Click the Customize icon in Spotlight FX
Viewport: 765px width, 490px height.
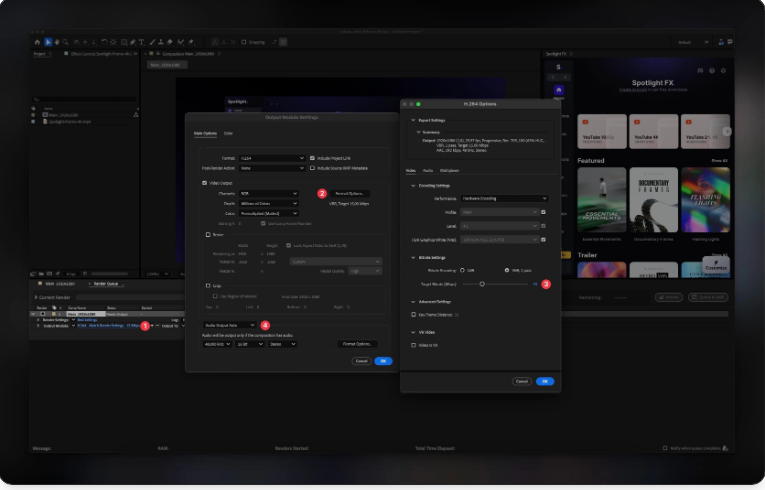(x=716, y=263)
